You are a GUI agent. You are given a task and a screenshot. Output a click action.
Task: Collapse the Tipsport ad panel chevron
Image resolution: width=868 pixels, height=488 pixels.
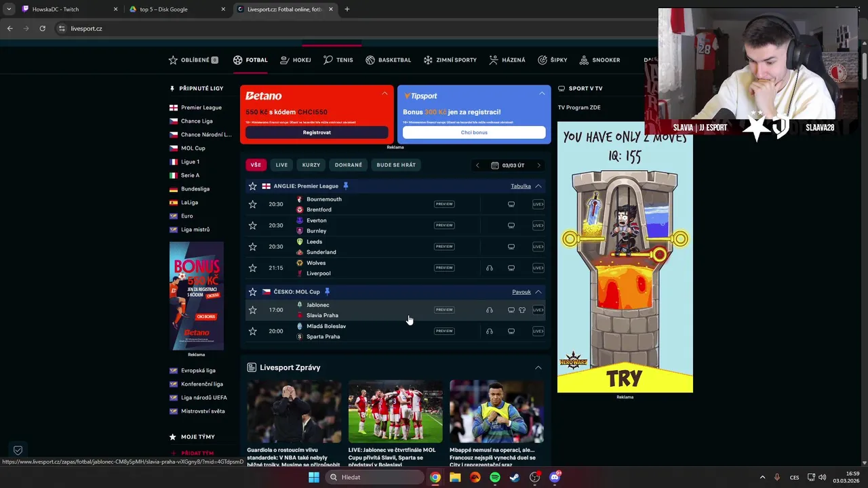tap(541, 94)
